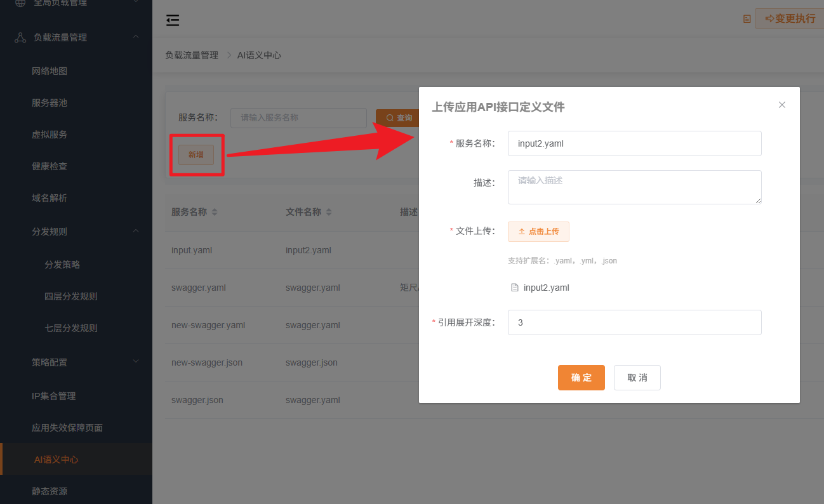This screenshot has width=824, height=504.
Task: Expand the 策略配置 submenu chevron
Action: point(136,362)
